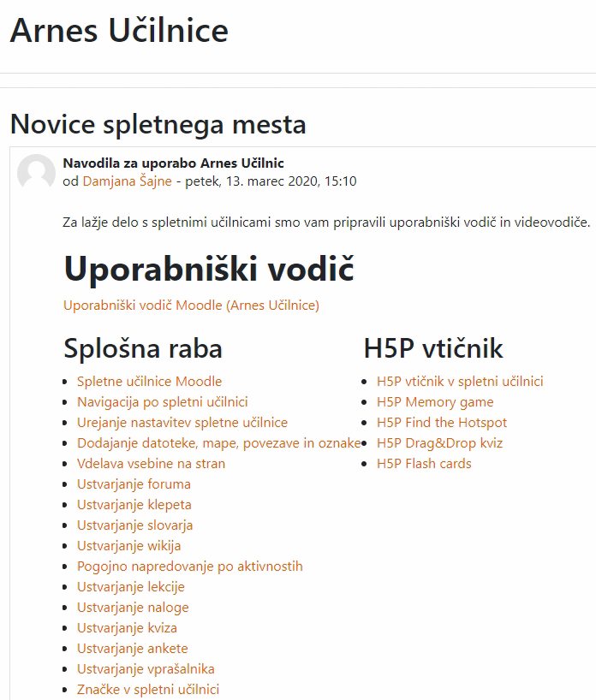The image size is (596, 700).
Task: Open Pogojno napredovanje po aktivnostih link
Action: coord(190,566)
